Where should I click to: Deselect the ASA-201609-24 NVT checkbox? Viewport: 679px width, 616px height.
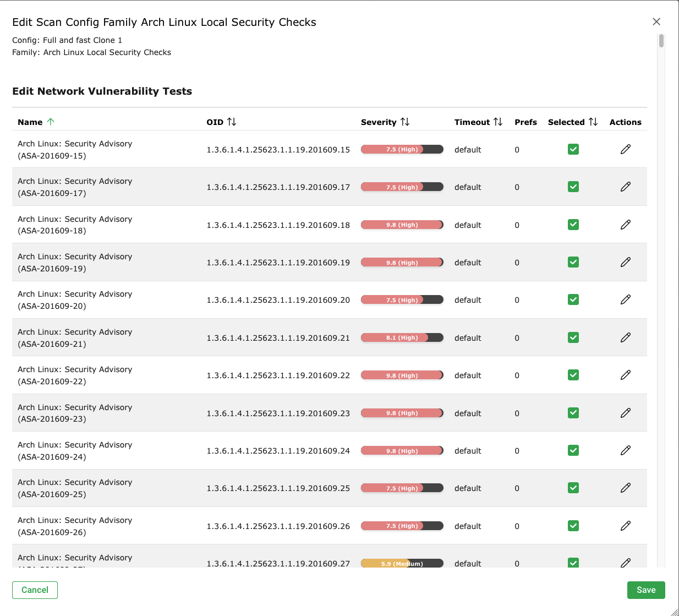pos(573,450)
